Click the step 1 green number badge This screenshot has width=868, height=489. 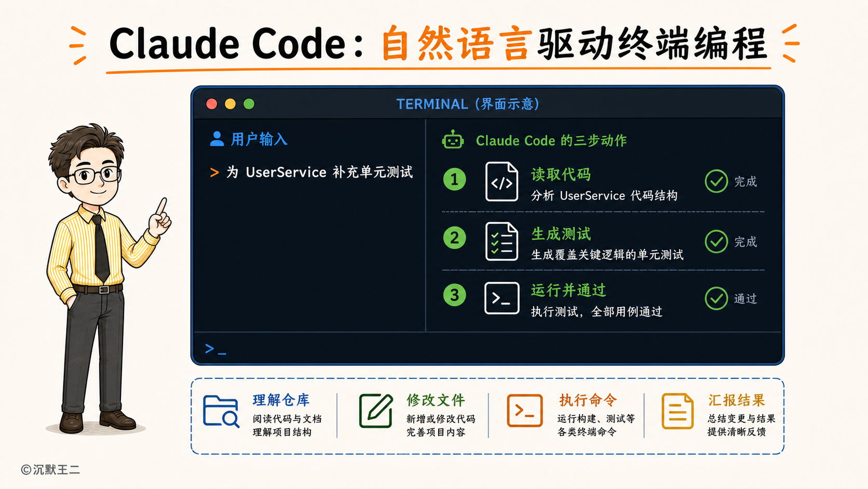click(x=455, y=179)
